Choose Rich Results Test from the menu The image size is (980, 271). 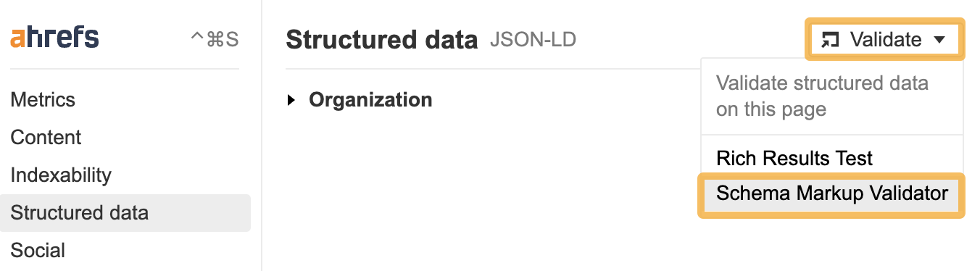coord(794,158)
